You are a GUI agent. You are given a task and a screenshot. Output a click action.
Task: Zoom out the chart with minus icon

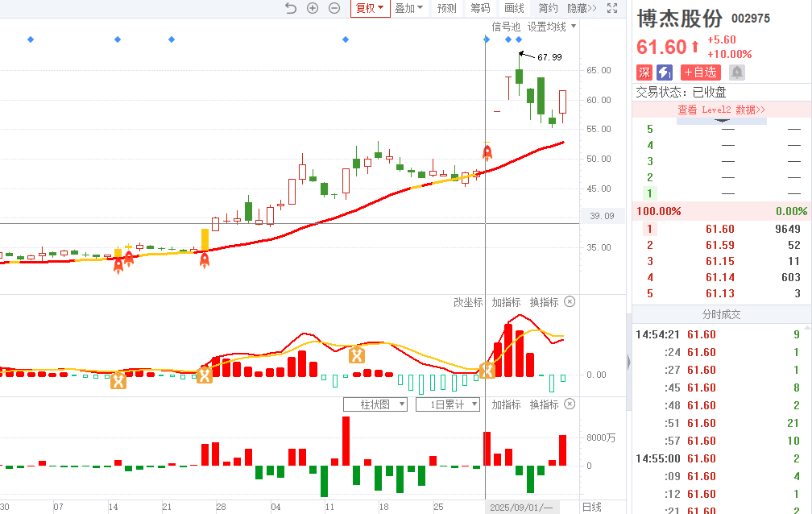334,8
